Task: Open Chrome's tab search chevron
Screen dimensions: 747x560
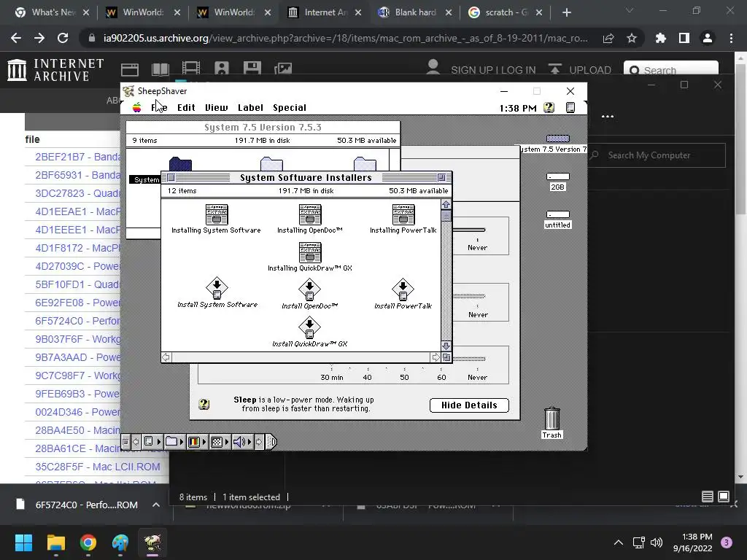Action: (x=630, y=11)
